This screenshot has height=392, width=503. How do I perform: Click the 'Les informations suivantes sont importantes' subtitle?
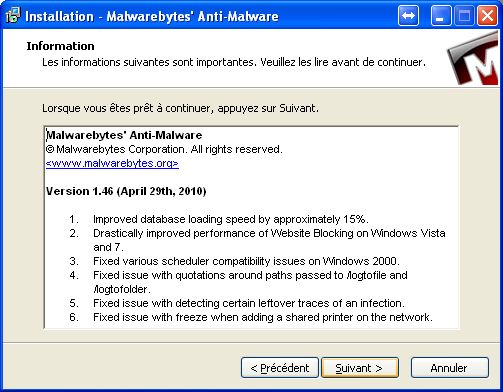(x=234, y=62)
